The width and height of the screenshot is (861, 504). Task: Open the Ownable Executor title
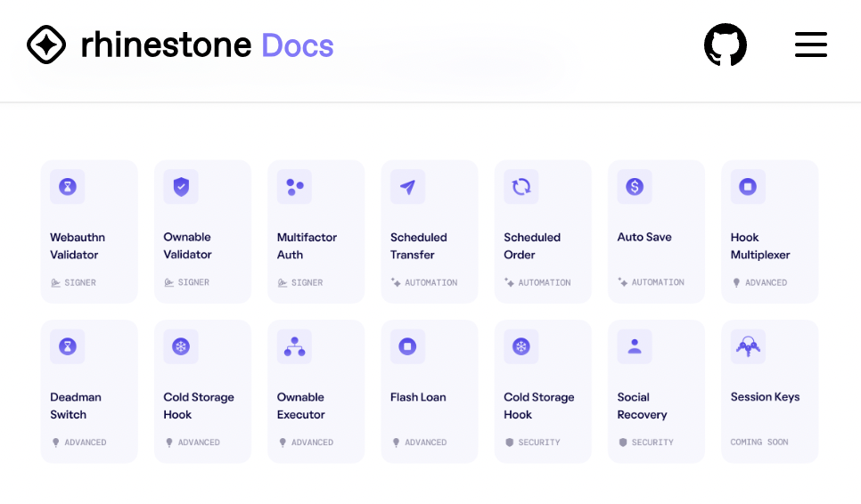pyautogui.click(x=301, y=406)
